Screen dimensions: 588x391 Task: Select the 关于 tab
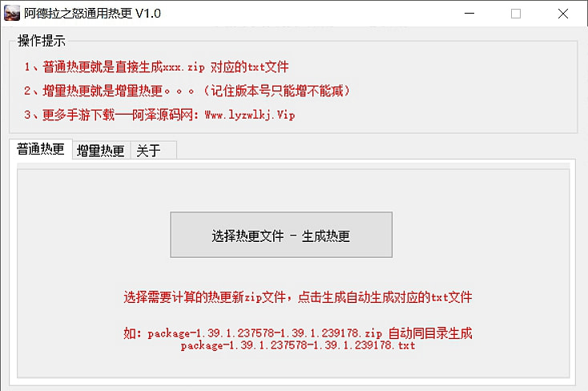(x=148, y=151)
